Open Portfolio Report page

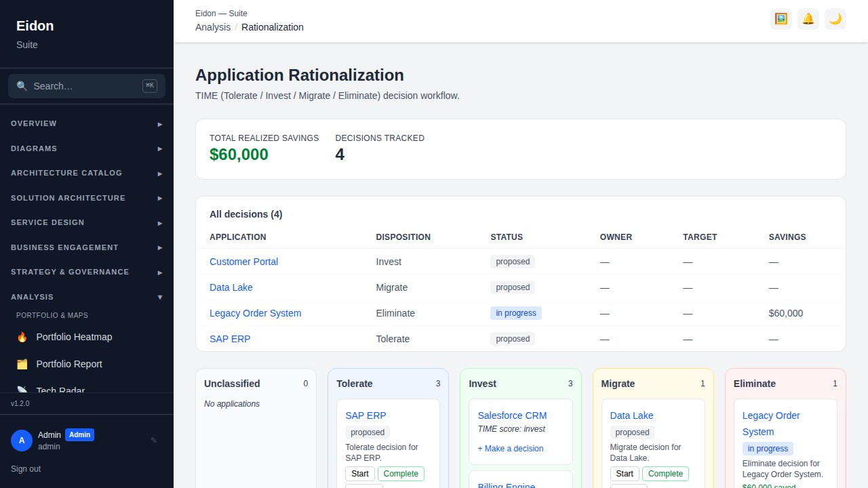(x=87, y=364)
